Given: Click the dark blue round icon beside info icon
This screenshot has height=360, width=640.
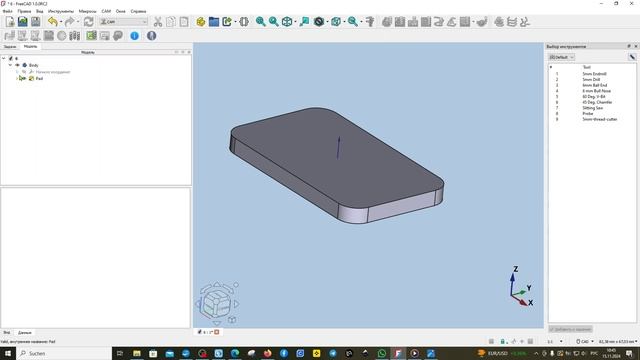Looking at the screenshot, I should (x=151, y=36).
